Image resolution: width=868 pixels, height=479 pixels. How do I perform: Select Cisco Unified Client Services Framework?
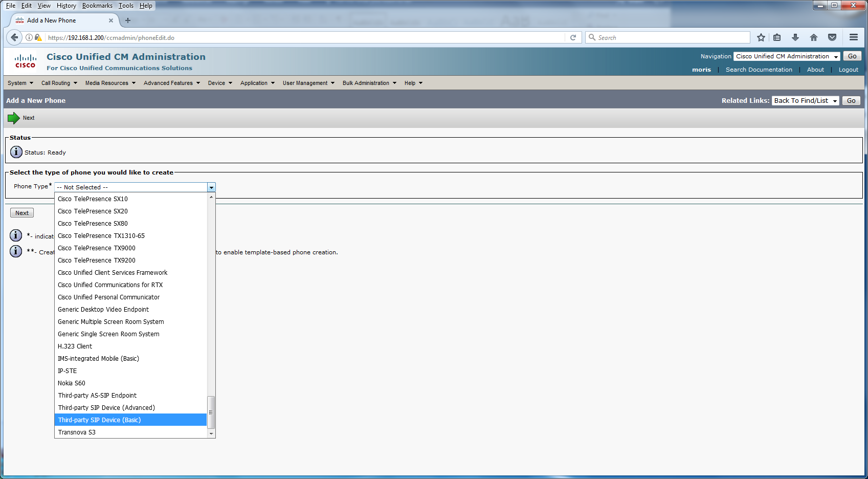[130, 272]
